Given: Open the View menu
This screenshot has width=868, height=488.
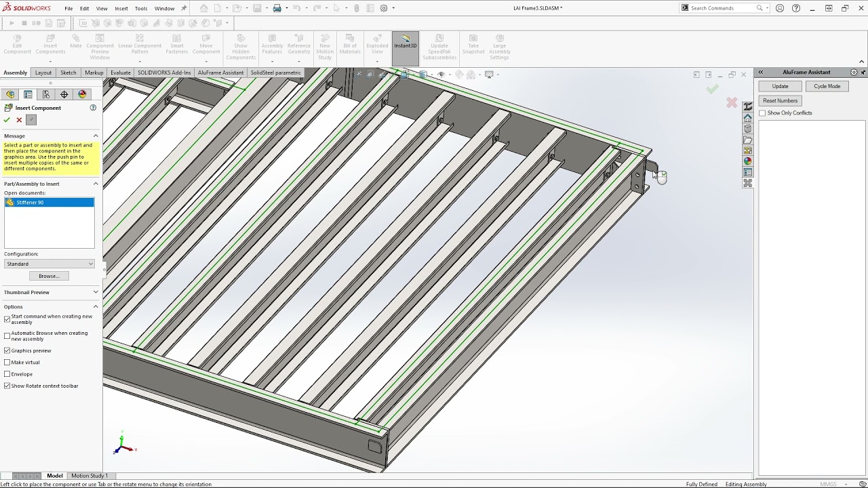Looking at the screenshot, I should [102, 8].
